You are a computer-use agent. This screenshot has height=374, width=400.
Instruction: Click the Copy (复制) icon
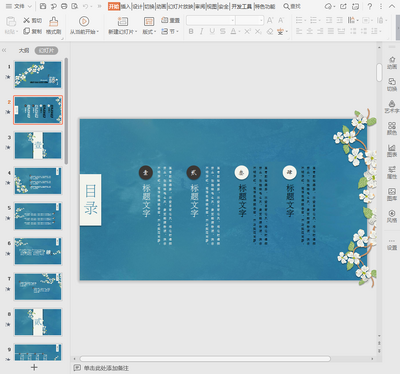(x=26, y=31)
